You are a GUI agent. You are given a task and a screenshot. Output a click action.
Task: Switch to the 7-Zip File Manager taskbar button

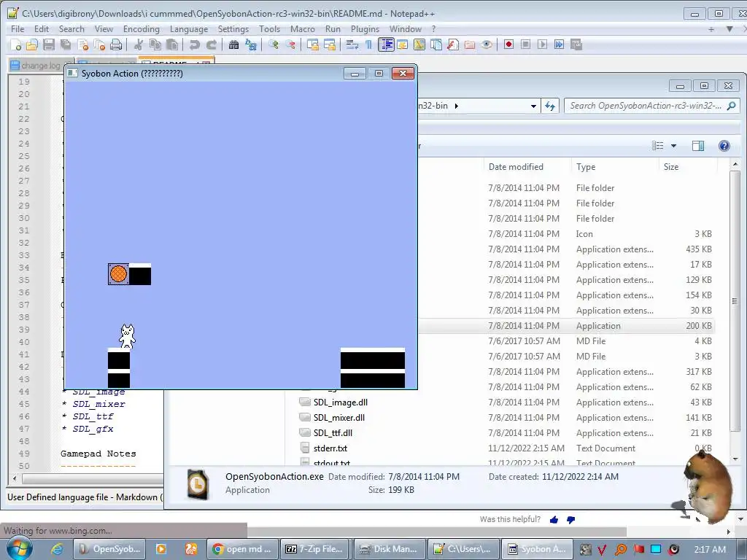pos(315,549)
